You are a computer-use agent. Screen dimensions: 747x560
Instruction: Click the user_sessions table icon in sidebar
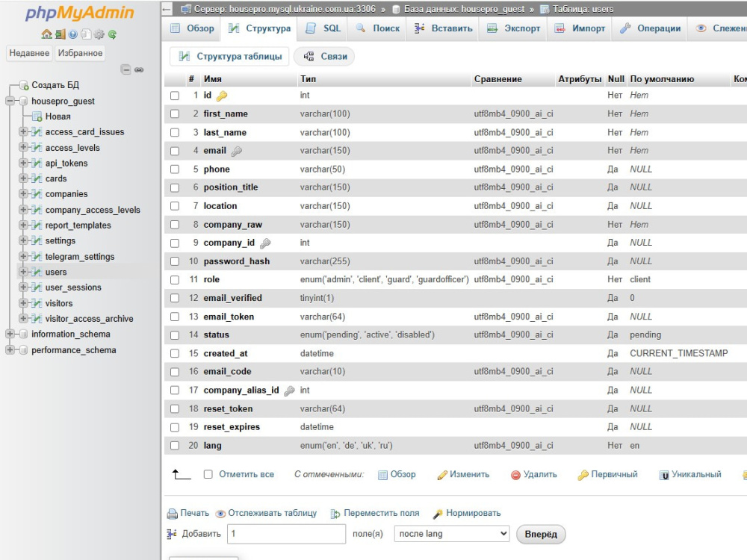(x=37, y=287)
